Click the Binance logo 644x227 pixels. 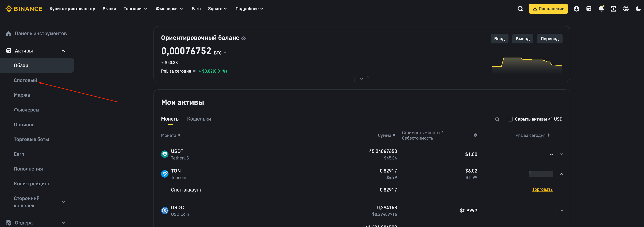tap(24, 9)
